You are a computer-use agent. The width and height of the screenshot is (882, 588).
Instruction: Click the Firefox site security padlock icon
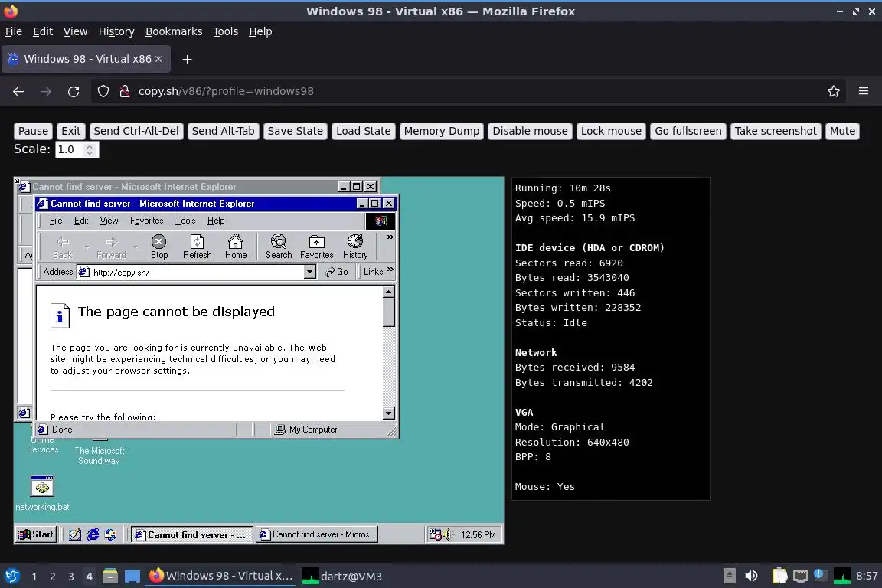[125, 91]
